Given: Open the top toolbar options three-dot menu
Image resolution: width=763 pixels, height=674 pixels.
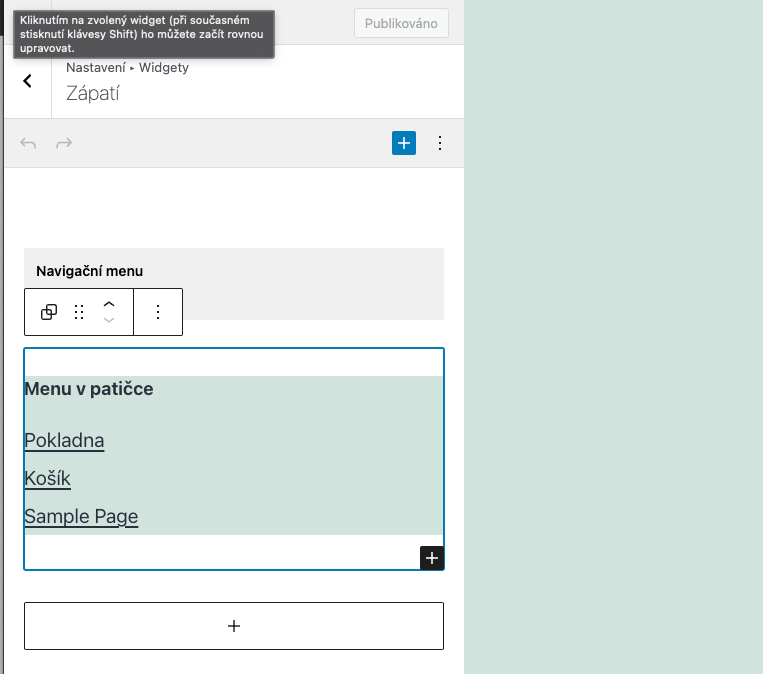Looking at the screenshot, I should pyautogui.click(x=440, y=143).
